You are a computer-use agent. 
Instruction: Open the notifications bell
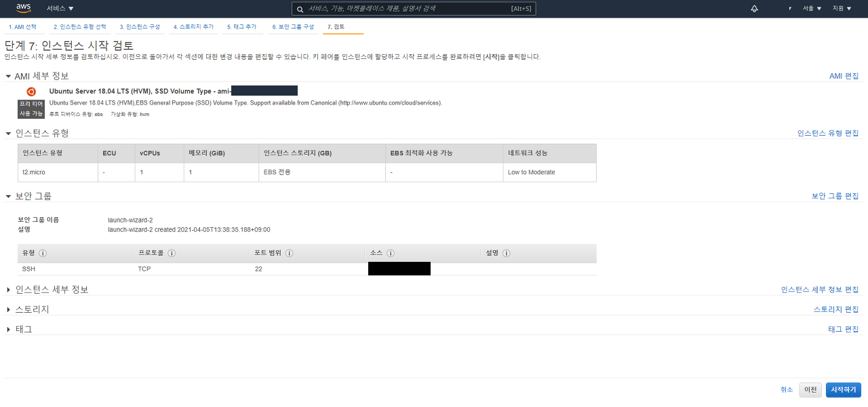click(x=755, y=8)
